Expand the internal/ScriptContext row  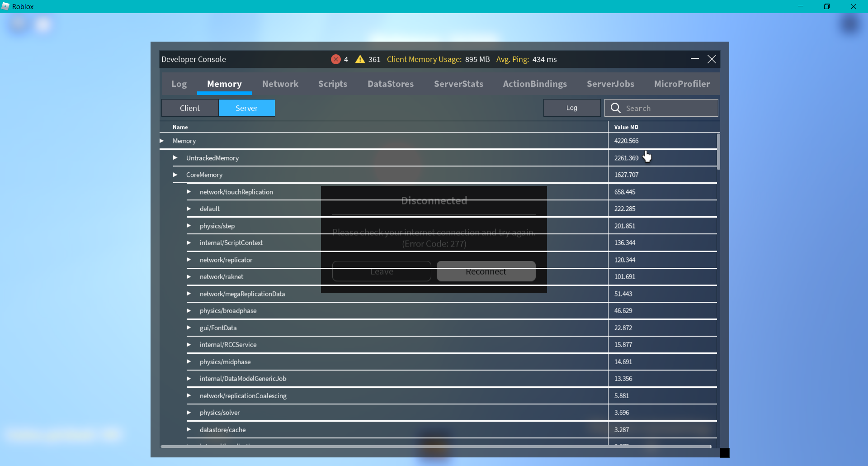189,243
